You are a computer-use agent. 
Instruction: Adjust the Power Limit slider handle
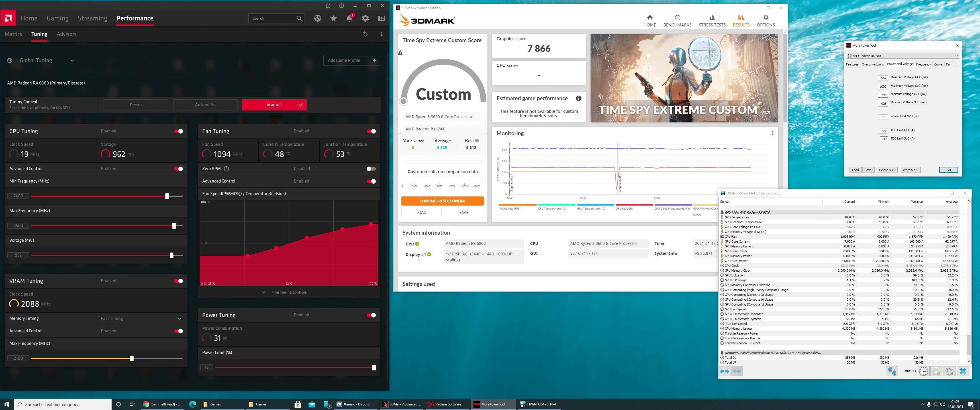[x=374, y=368]
